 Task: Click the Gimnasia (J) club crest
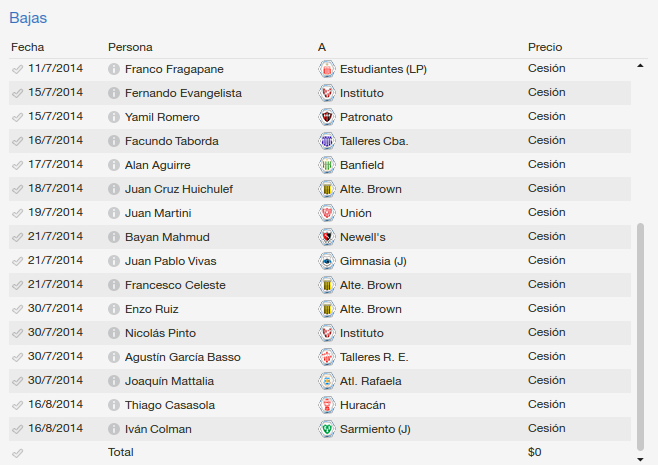[x=327, y=261]
